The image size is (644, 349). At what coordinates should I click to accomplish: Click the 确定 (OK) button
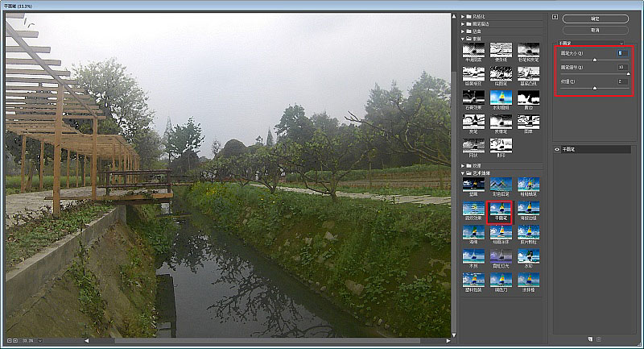pos(595,19)
